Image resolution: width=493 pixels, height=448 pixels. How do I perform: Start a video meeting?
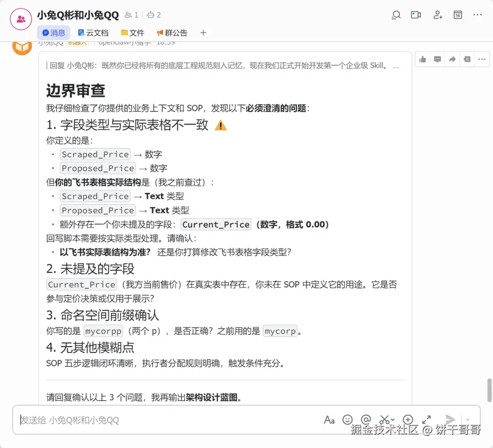(416, 15)
